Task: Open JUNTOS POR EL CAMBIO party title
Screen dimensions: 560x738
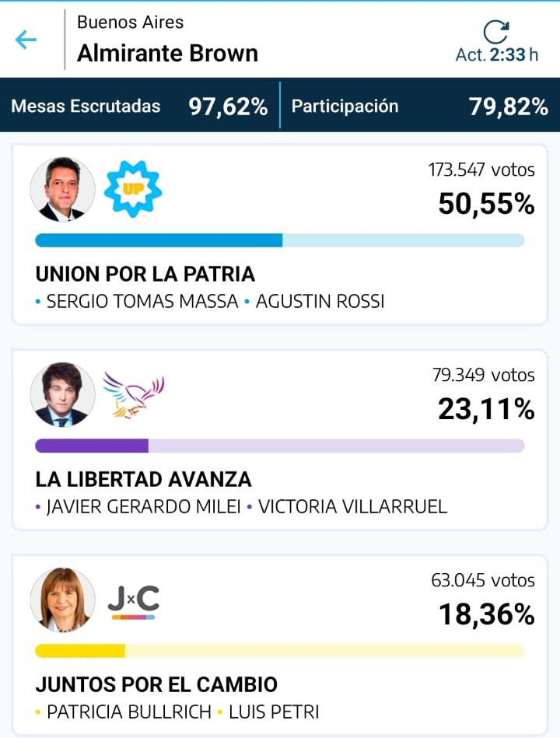Action: (x=156, y=685)
